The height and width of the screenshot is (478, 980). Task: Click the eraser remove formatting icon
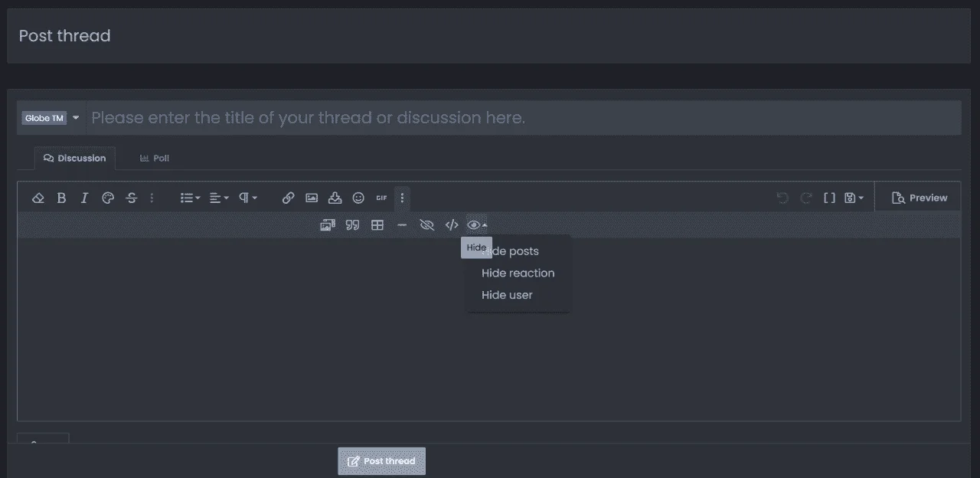(x=38, y=198)
